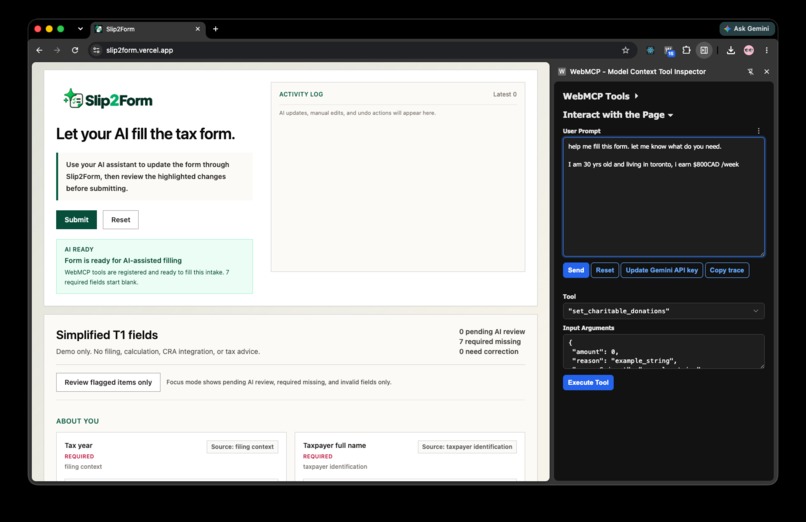Open the pink profile avatar
Viewport: 806px width, 522px height.
coord(749,50)
